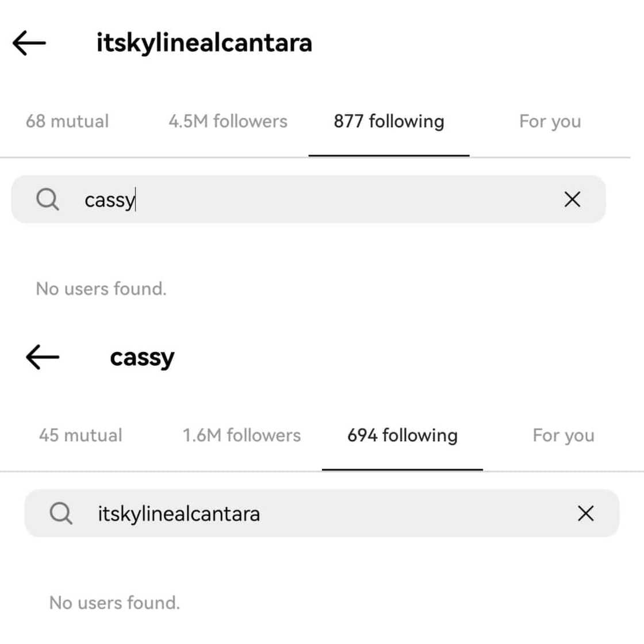
Task: Click magnifier icon in itskylinealcantara search bar
Action: tap(60, 513)
